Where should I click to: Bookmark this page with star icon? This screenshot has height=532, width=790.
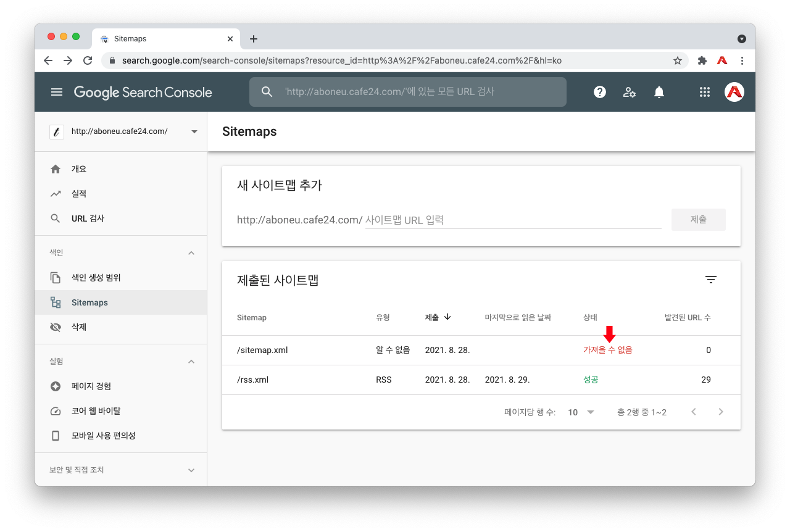[x=677, y=60]
